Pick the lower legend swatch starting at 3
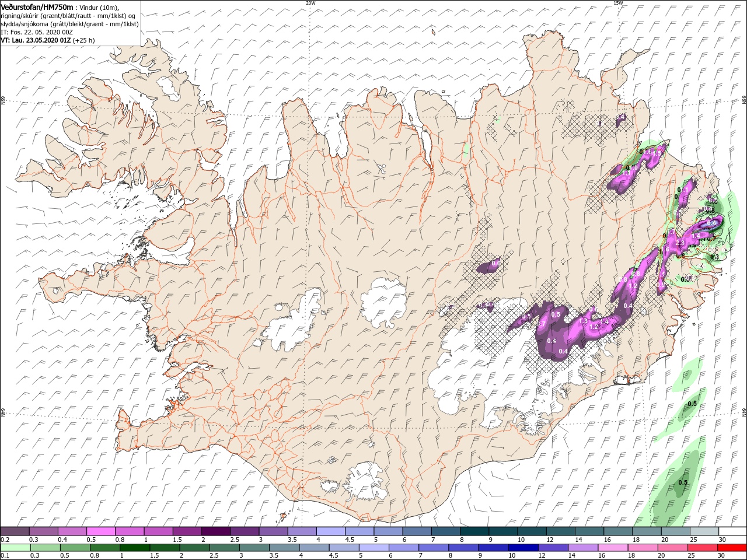Image resolution: width=747 pixels, height=560 pixels. coord(254,548)
